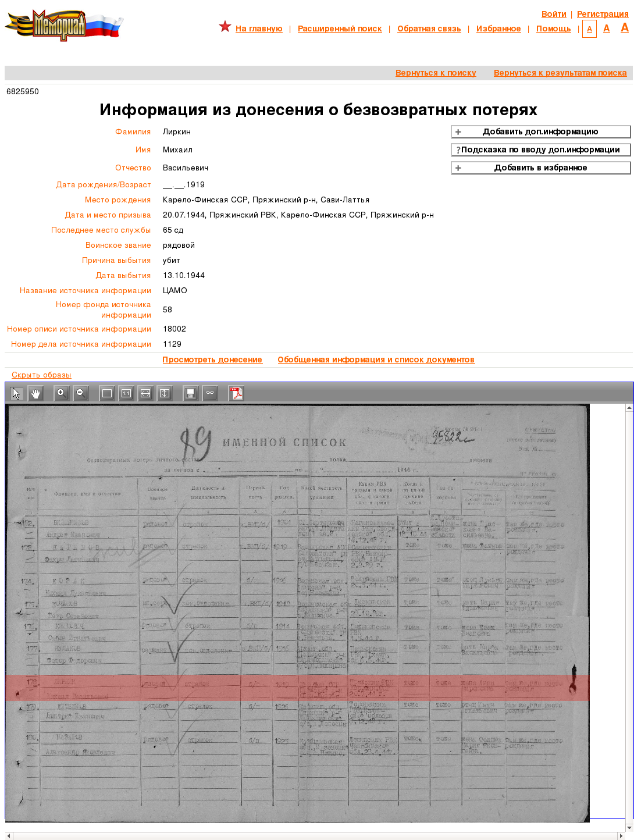Click horizontal scrollbar left arrow
Viewport: 634px width, 840px height.
pyautogui.click(x=9, y=836)
